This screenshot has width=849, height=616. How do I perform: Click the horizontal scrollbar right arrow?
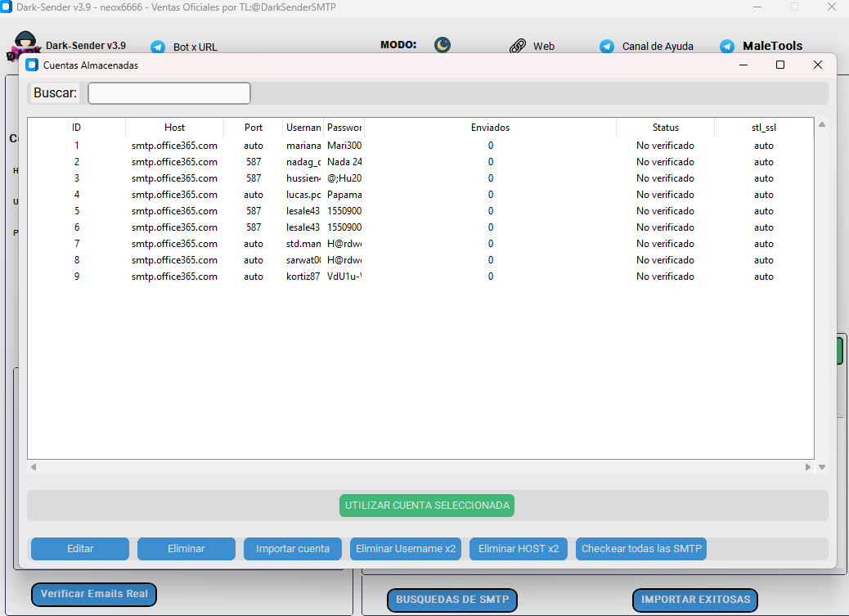(x=808, y=467)
